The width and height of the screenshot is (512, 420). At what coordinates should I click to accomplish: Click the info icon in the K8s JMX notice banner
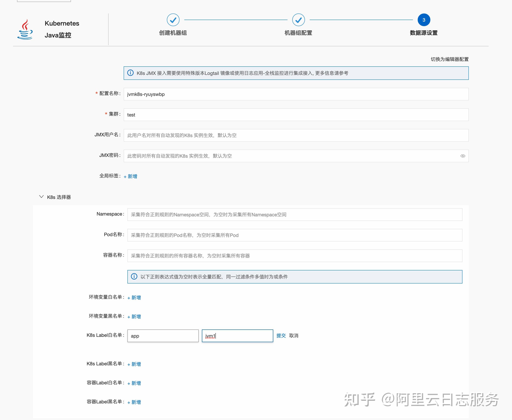coord(131,73)
